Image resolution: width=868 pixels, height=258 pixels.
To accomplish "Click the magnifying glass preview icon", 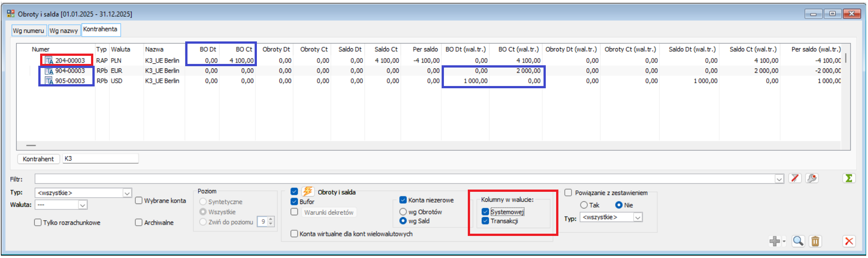I will 798,241.
